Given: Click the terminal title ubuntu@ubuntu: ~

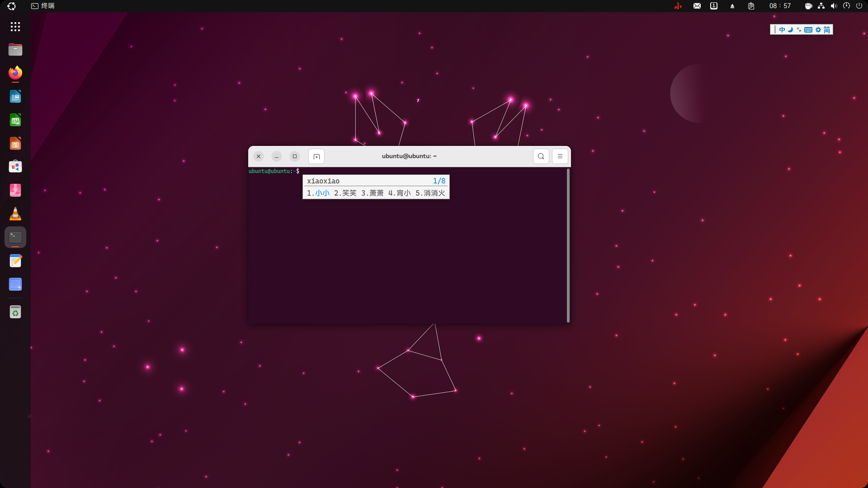Looking at the screenshot, I should (409, 156).
